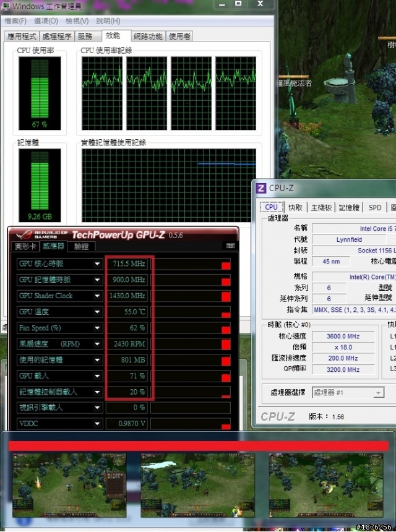The height and width of the screenshot is (532, 396).
Task: Minimize the Task Manager window
Action: point(222,4)
